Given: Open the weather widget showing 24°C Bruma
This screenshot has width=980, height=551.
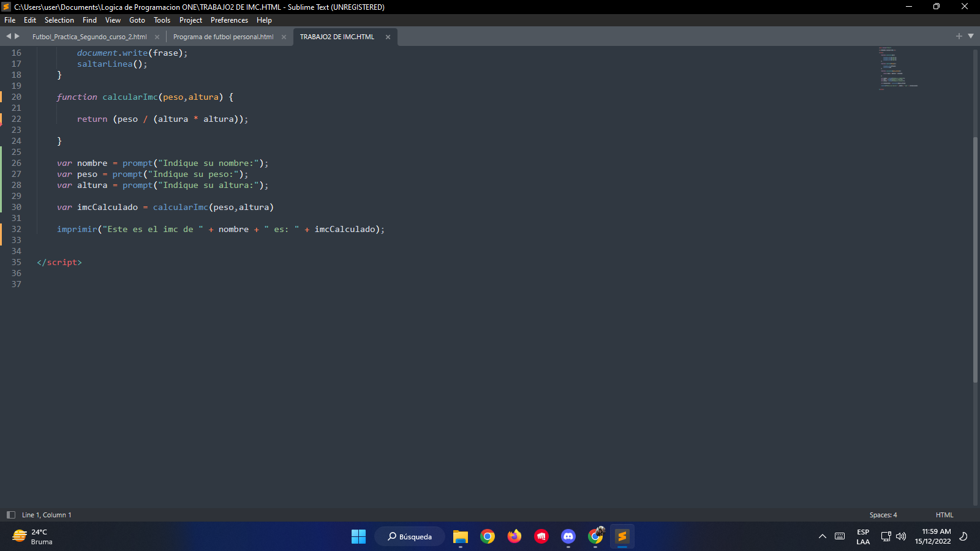Looking at the screenshot, I should point(34,536).
